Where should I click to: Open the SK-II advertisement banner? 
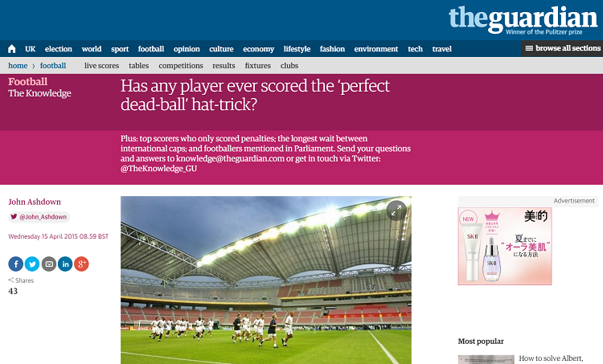coord(505,247)
